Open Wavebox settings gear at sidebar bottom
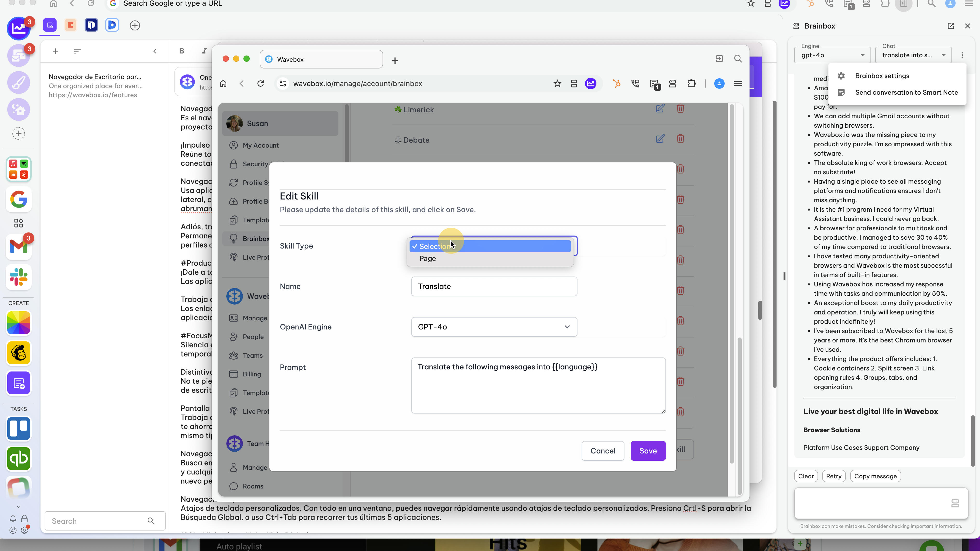 (x=25, y=530)
